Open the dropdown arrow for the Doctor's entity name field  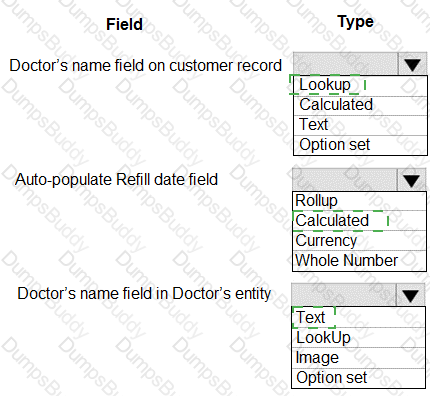(410, 295)
